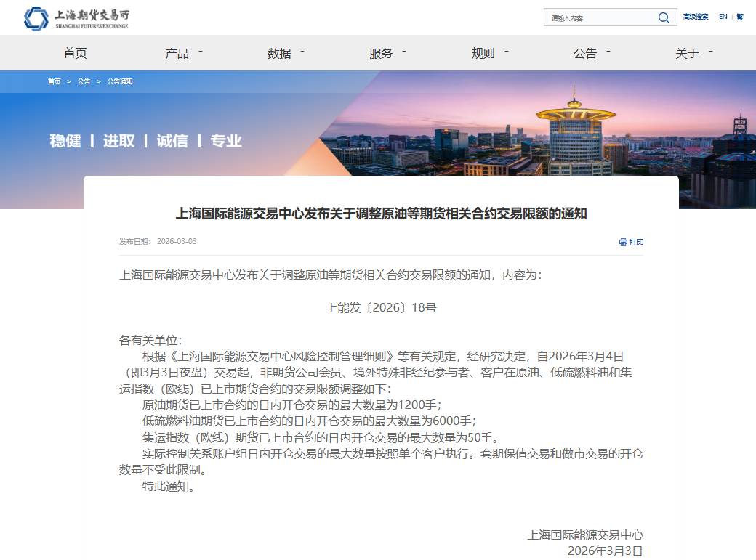Click the article title about 调整原油等期货
The width and height of the screenshot is (756, 560).
pyautogui.click(x=382, y=214)
